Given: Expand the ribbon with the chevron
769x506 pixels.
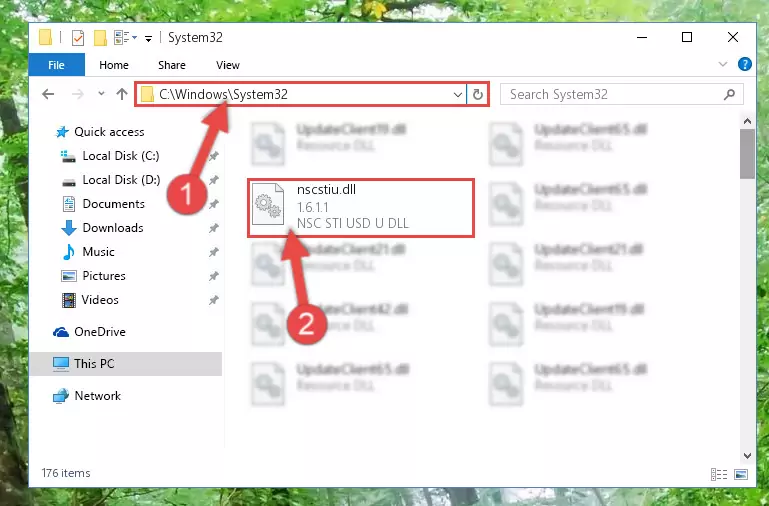Looking at the screenshot, I should click(x=722, y=64).
